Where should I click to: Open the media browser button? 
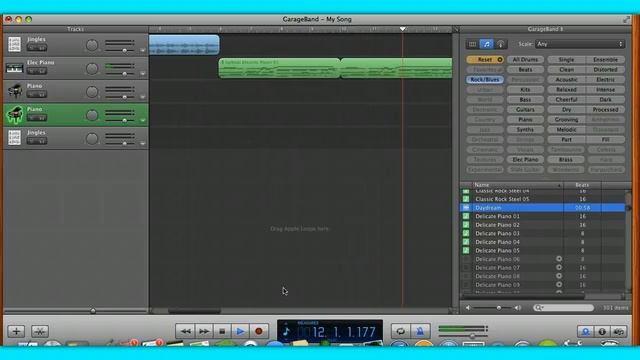619,331
